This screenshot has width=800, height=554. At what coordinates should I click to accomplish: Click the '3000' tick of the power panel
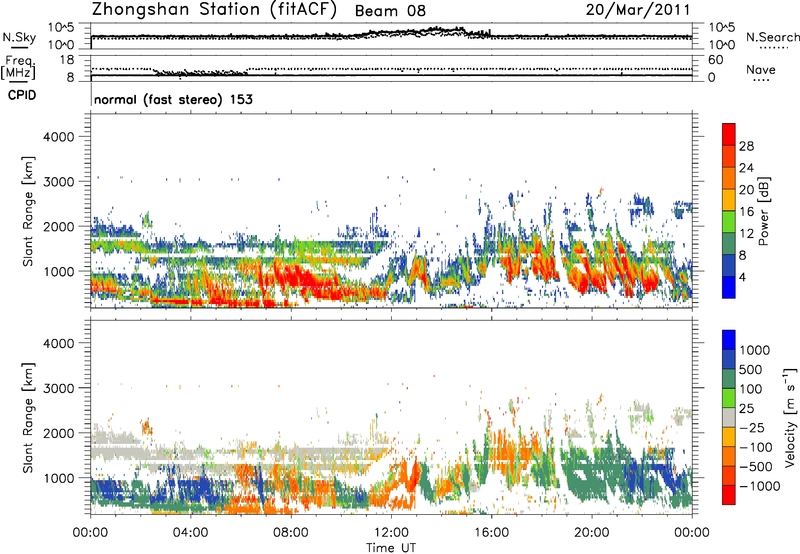[x=59, y=182]
